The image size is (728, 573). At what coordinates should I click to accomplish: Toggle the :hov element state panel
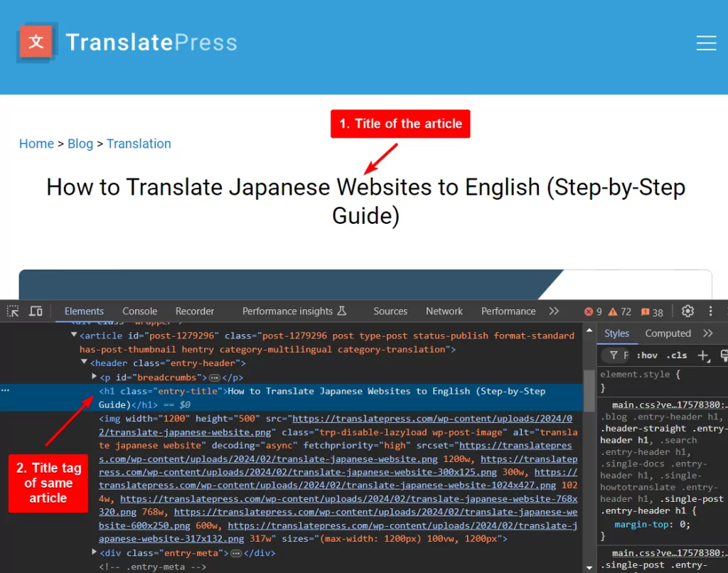tap(647, 355)
